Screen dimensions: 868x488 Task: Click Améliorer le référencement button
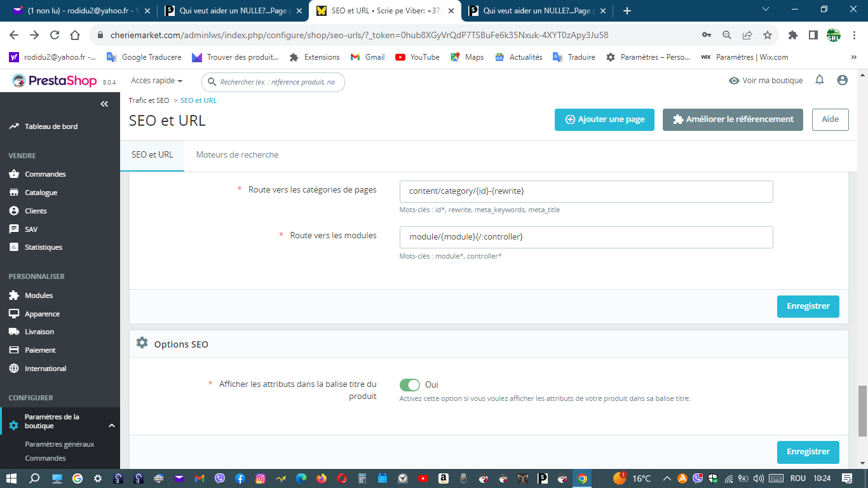coord(733,119)
